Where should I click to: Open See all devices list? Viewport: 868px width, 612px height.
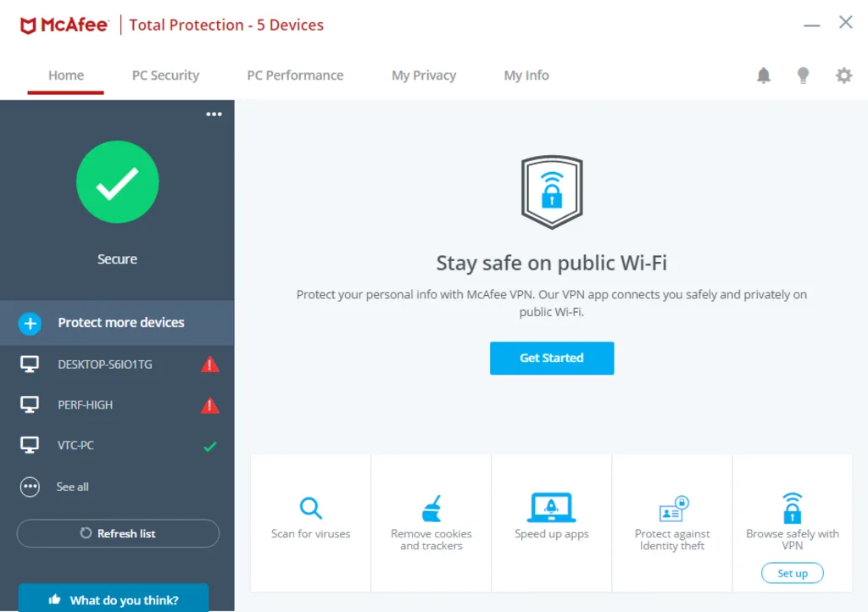pos(72,487)
